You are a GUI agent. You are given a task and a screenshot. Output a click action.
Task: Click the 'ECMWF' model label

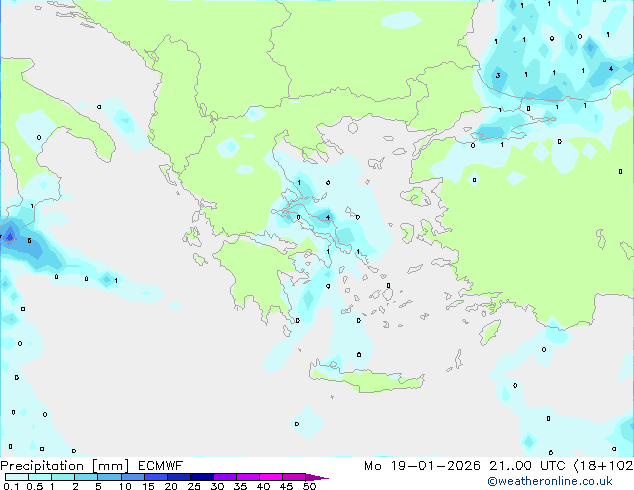pyautogui.click(x=161, y=466)
